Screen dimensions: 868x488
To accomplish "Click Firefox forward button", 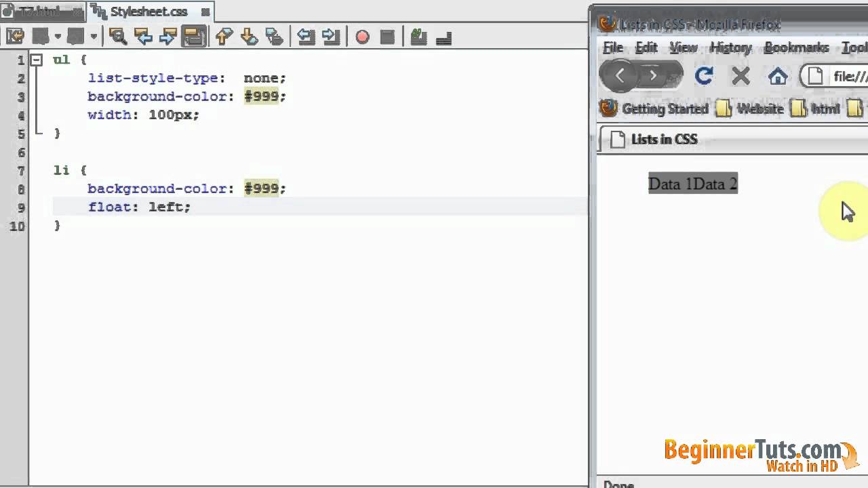I will point(654,76).
